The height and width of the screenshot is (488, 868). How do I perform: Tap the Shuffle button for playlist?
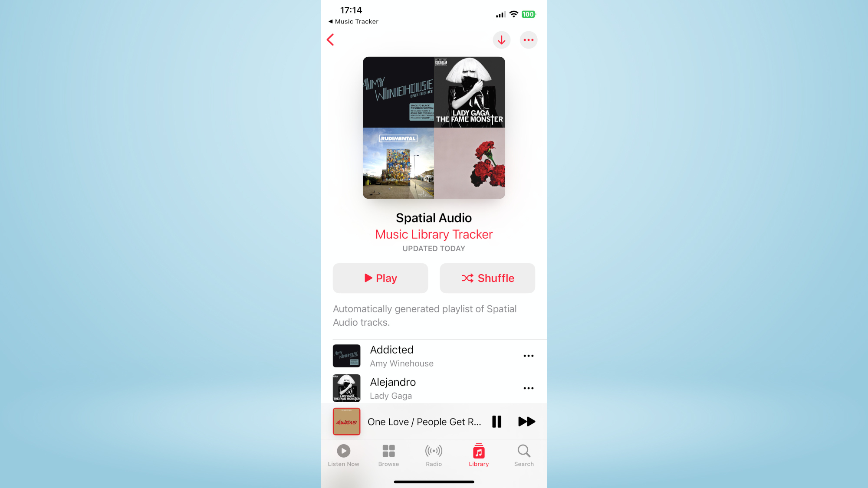[x=487, y=278]
